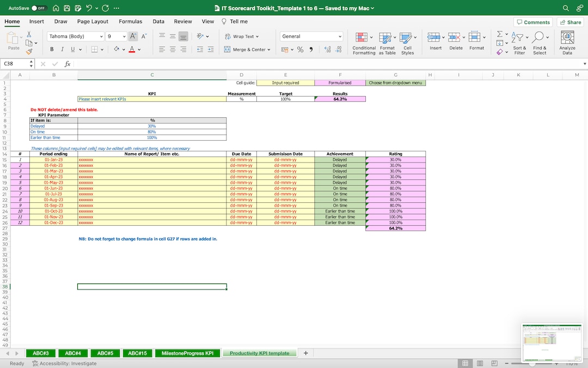
Task: Toggle italic formatting
Action: 62,49
